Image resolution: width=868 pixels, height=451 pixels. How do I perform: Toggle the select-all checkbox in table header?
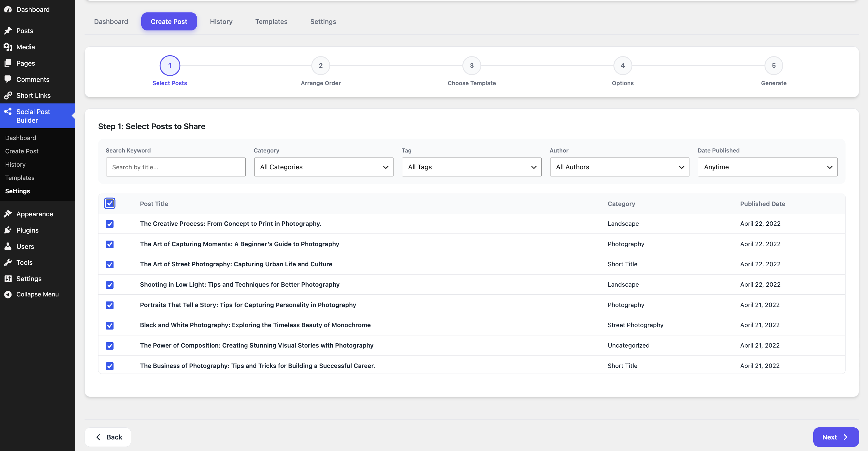pos(109,203)
